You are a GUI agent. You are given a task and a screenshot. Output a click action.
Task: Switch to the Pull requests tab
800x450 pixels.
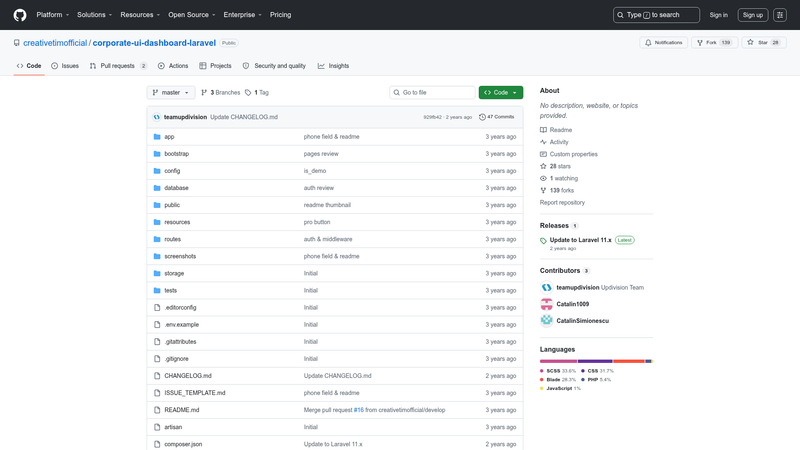(118, 66)
